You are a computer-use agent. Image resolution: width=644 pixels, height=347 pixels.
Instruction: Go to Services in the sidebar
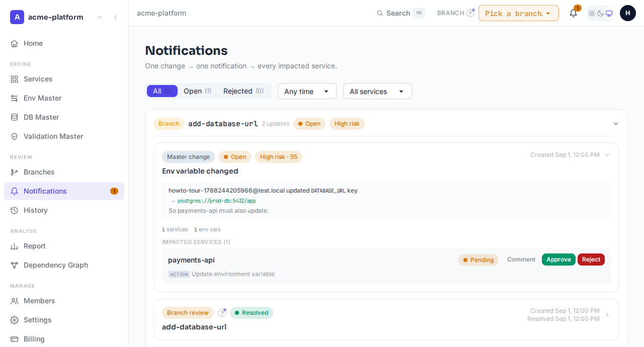pos(64,79)
